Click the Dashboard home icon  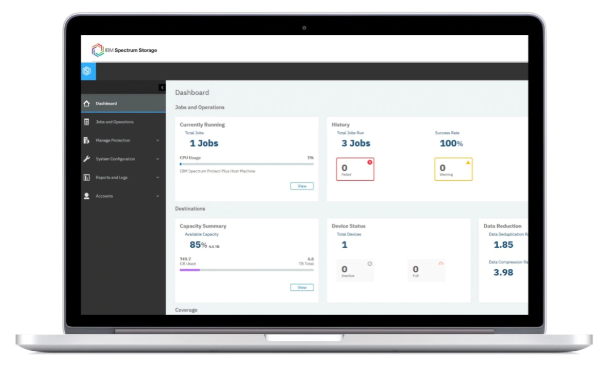click(86, 104)
